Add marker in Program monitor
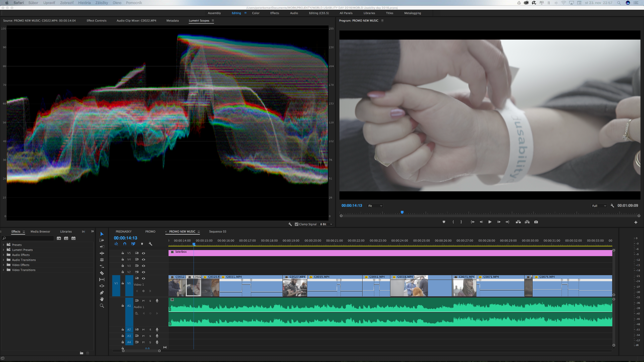Screen dimensions: 644x362 coord(444,222)
